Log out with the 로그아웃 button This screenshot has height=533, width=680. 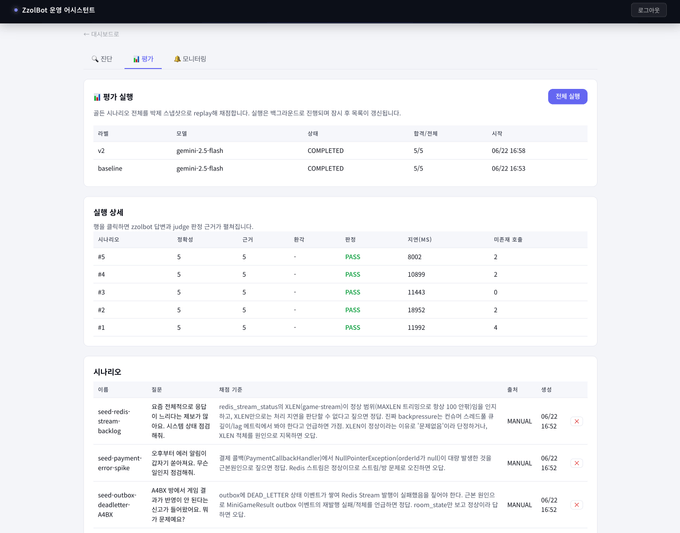coord(648,10)
